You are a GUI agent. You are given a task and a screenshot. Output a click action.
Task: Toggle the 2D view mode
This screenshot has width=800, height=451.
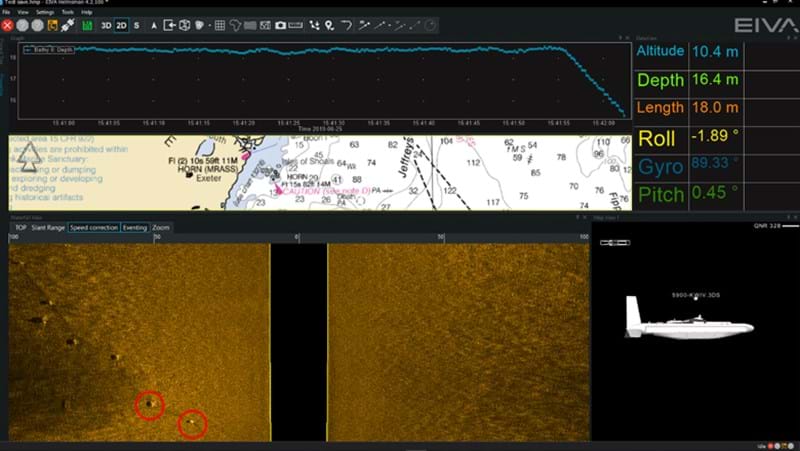point(121,24)
